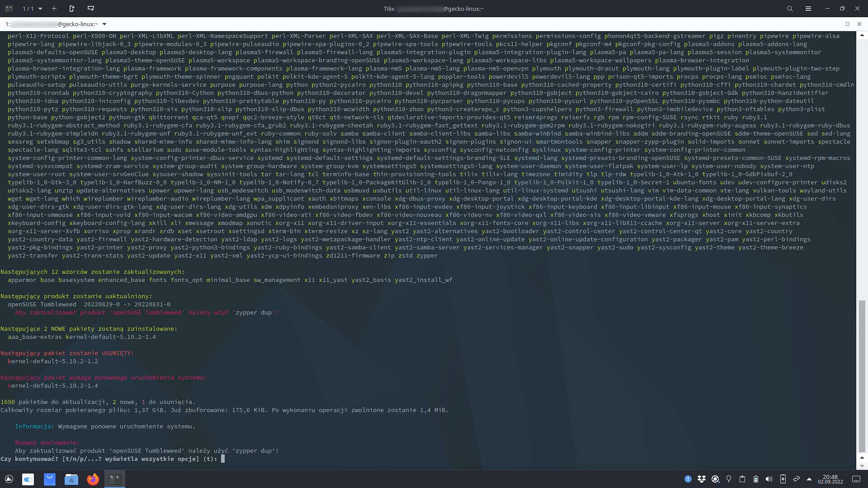The height and width of the screenshot is (488, 868).
Task: Click the terminal vertical scrollbar thumb
Action: (862, 376)
